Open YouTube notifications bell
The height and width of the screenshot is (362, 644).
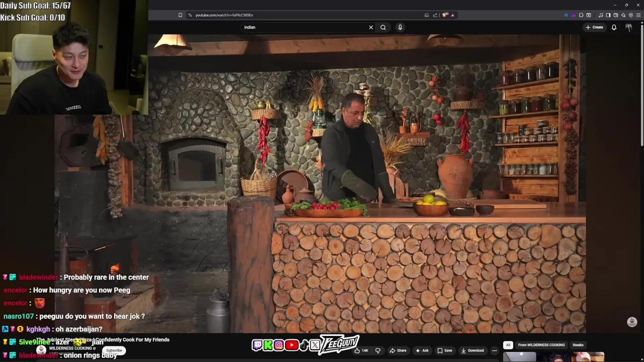[614, 27]
